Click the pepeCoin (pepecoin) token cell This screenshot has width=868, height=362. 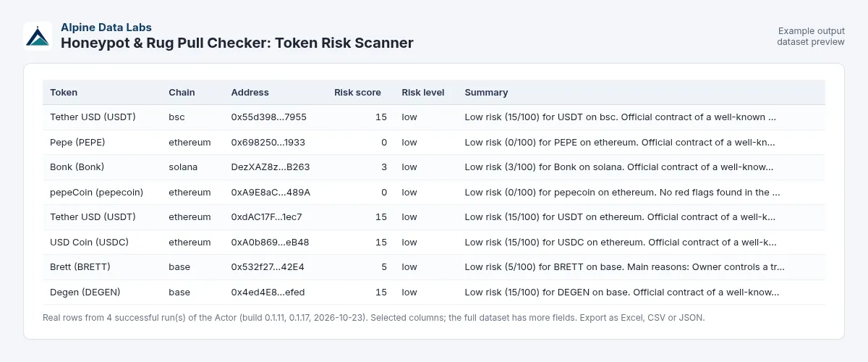pyautogui.click(x=96, y=193)
